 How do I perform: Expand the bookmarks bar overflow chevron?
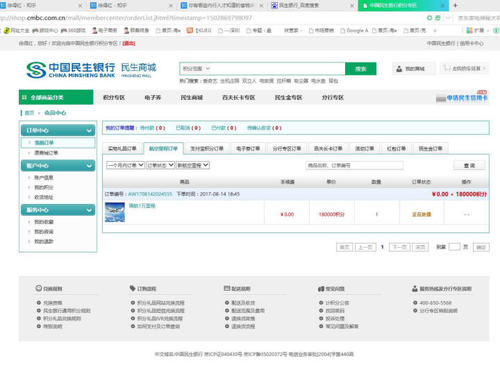pos(435,31)
